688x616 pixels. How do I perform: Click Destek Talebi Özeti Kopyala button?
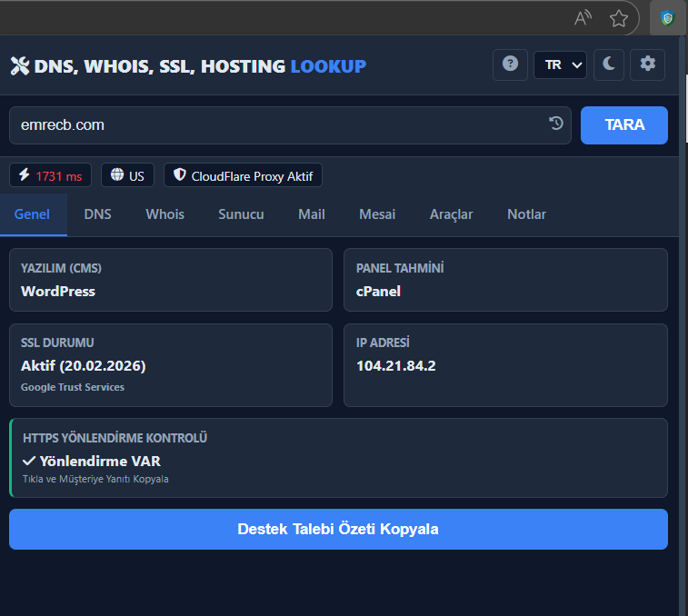338,529
